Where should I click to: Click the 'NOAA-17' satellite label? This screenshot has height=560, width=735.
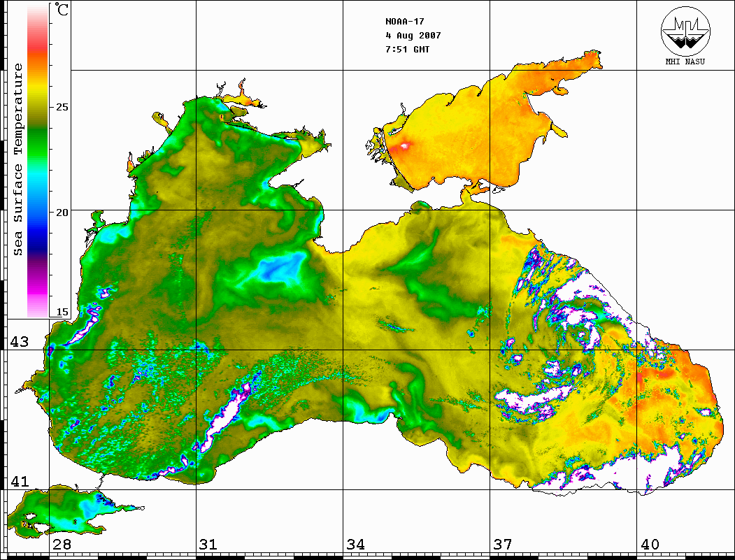pyautogui.click(x=404, y=22)
